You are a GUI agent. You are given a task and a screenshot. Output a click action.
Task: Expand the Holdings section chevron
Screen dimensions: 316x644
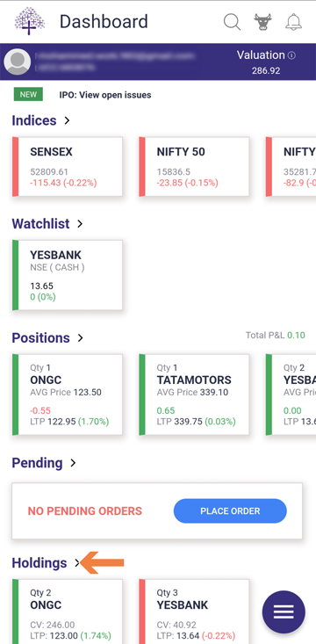point(77,563)
